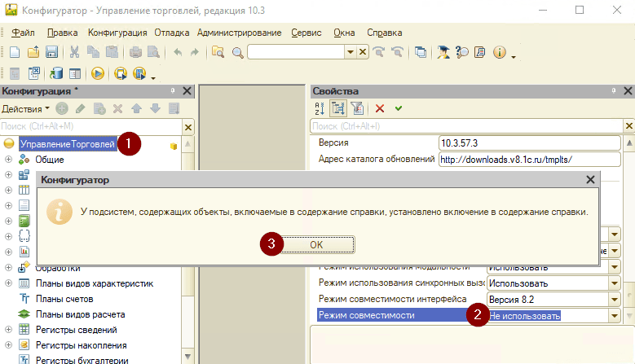Open the Правка menu
The width and height of the screenshot is (635, 364).
click(x=63, y=33)
